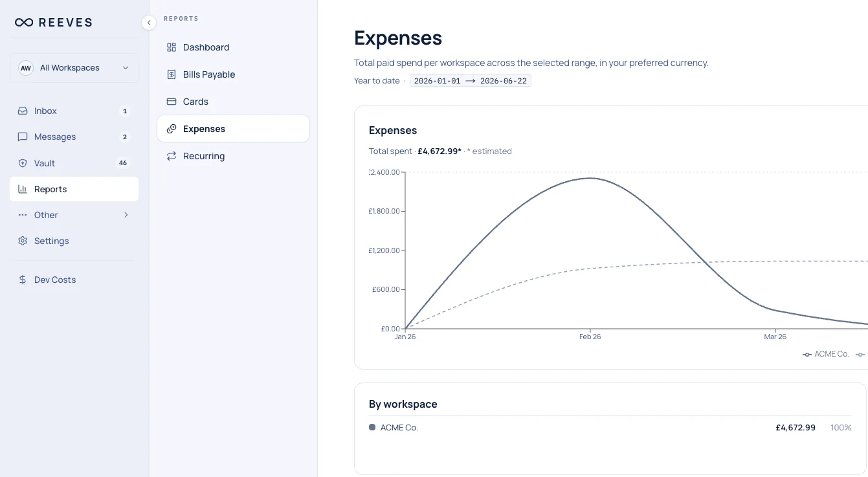The image size is (868, 477).
Task: Click the Total spent £4,672.99* value
Action: (x=440, y=151)
